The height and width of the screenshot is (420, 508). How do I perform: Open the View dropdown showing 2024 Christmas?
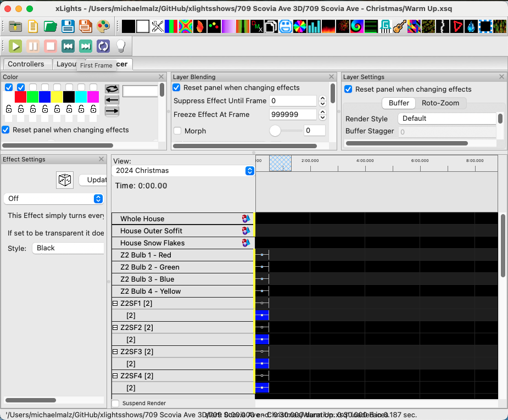(183, 171)
